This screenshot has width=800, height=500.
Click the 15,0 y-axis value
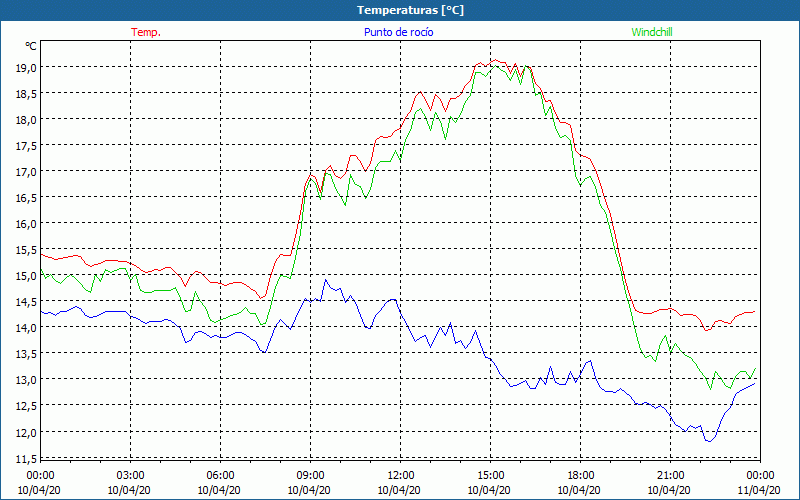click(x=26, y=276)
